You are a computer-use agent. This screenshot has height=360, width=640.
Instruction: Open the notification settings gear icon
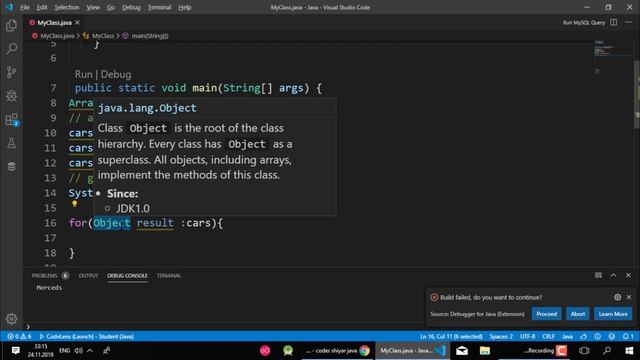point(618,297)
